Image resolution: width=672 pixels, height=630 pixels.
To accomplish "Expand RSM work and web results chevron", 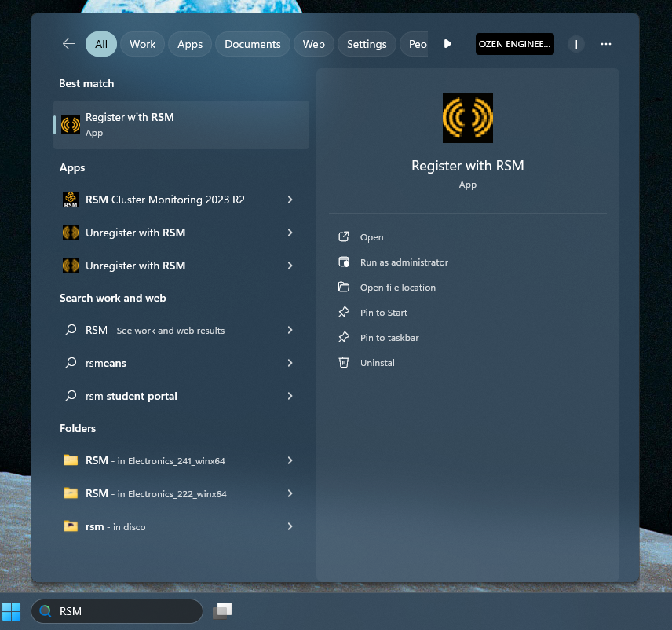I will pos(290,330).
